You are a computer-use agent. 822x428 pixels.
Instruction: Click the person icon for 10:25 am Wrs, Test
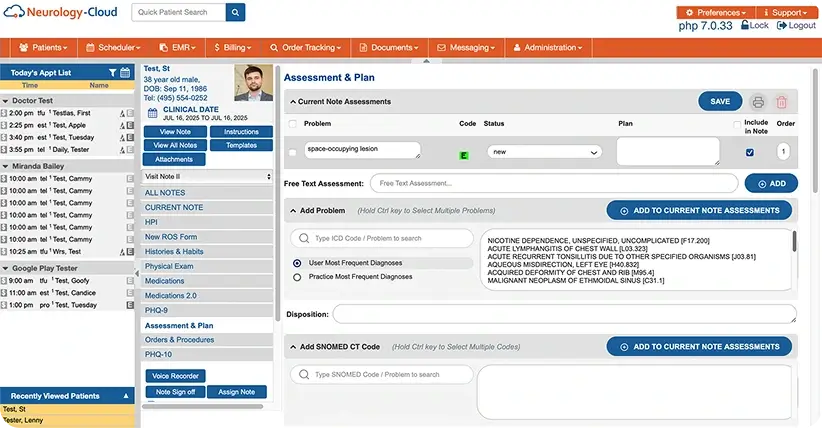pyautogui.click(x=123, y=252)
